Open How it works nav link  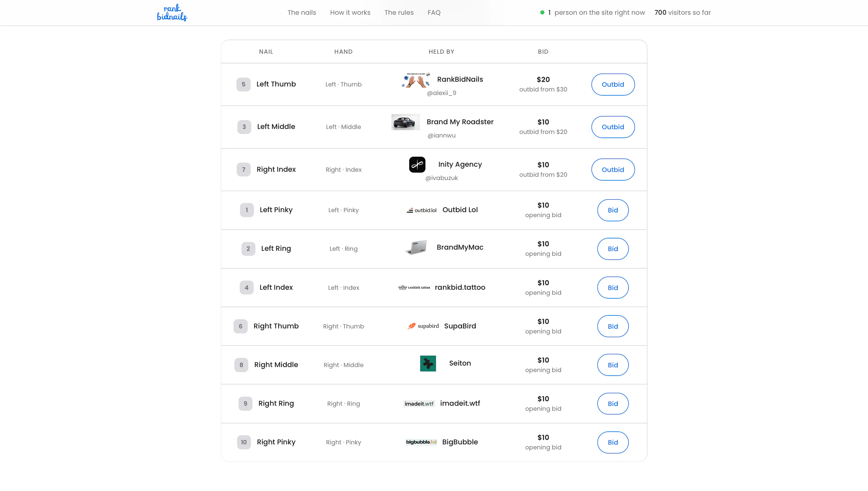[x=350, y=12]
